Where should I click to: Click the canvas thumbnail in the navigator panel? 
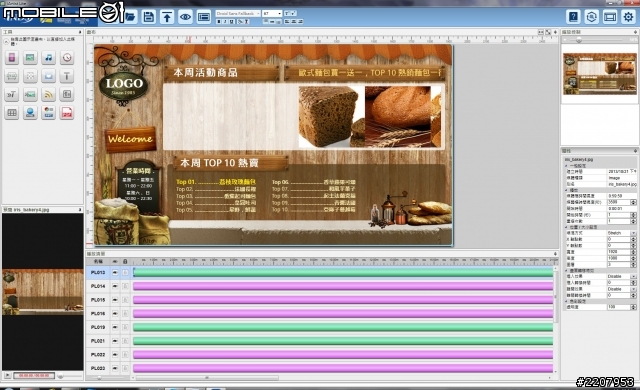pyautogui.click(x=600, y=73)
